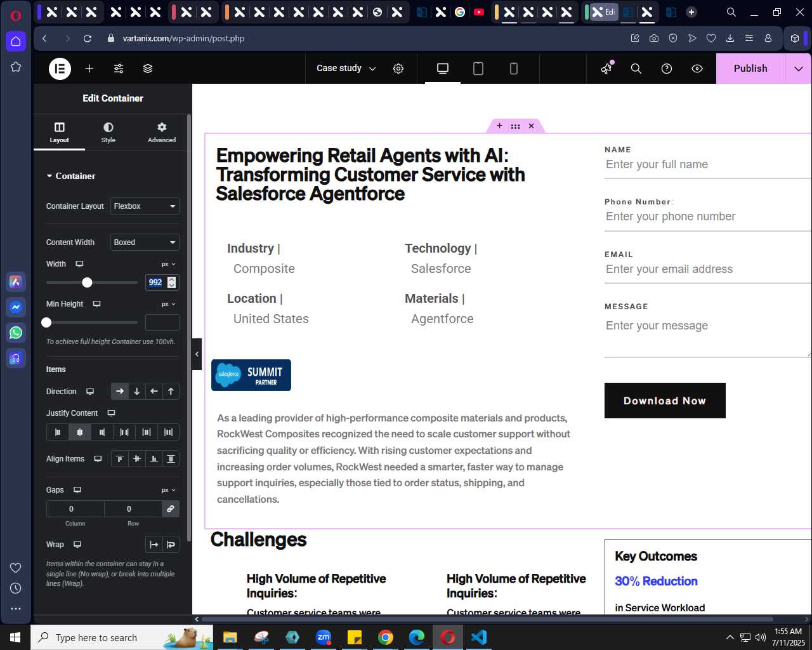Open the Content Width Boxed dropdown
Image resolution: width=812 pixels, height=650 pixels.
pos(145,242)
